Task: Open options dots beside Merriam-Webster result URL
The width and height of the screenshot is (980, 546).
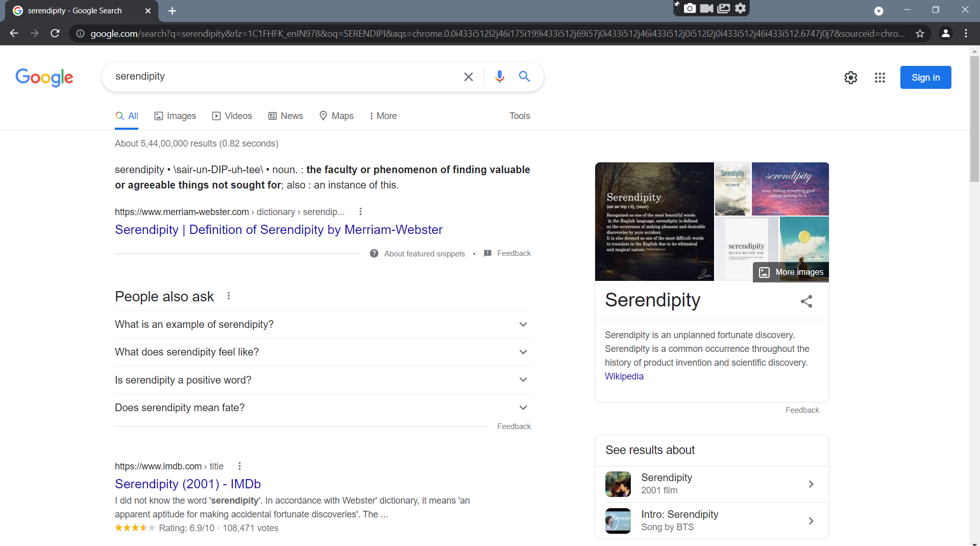Action: click(x=360, y=211)
